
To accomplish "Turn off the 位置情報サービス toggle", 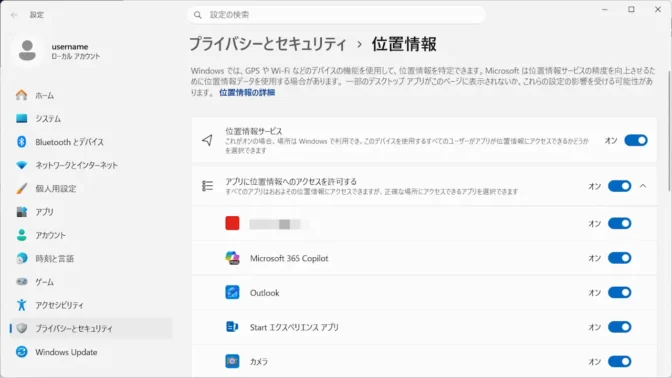I will [x=636, y=140].
